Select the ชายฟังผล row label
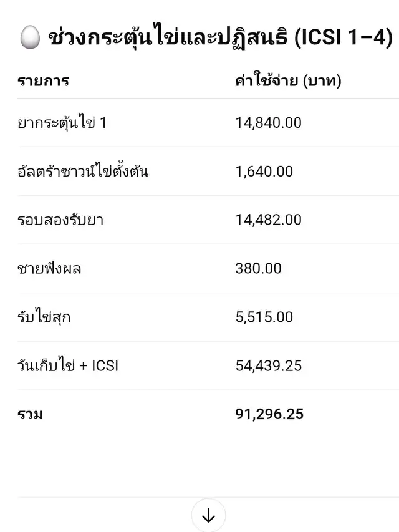The height and width of the screenshot is (532, 399). tap(49, 269)
